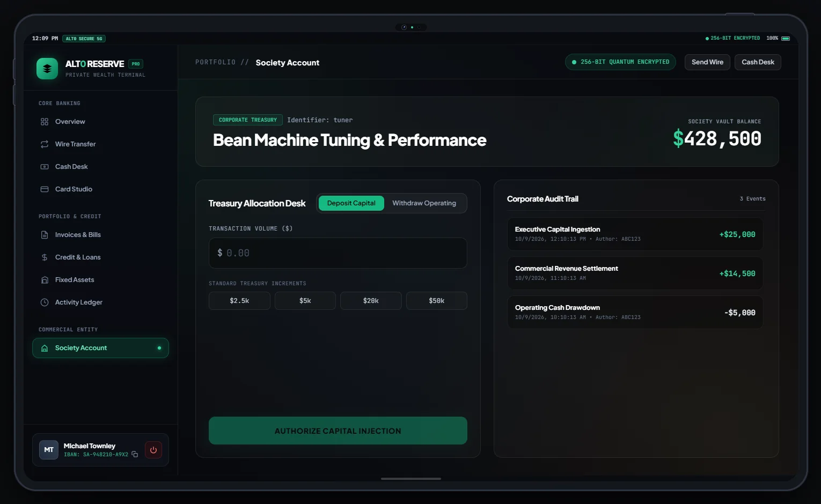Click the PORTFOLIO breadcrumb text

(x=215, y=62)
